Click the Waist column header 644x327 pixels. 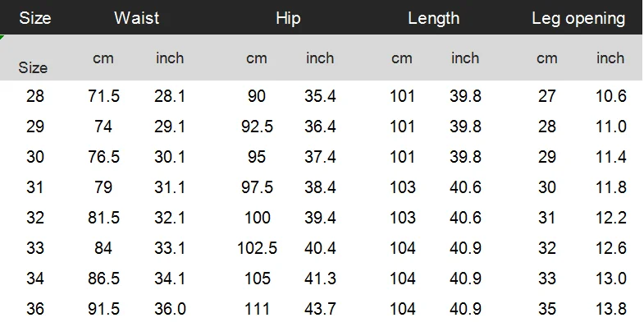pos(136,18)
